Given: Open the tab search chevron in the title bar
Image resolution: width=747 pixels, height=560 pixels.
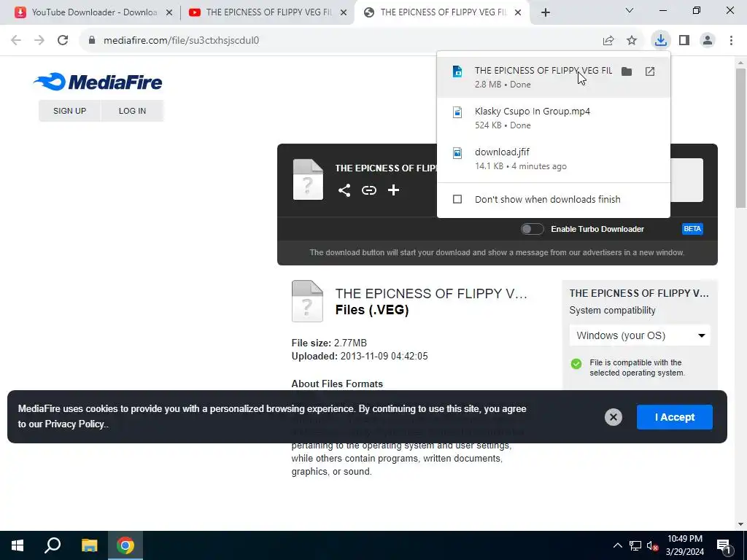Looking at the screenshot, I should [630, 10].
